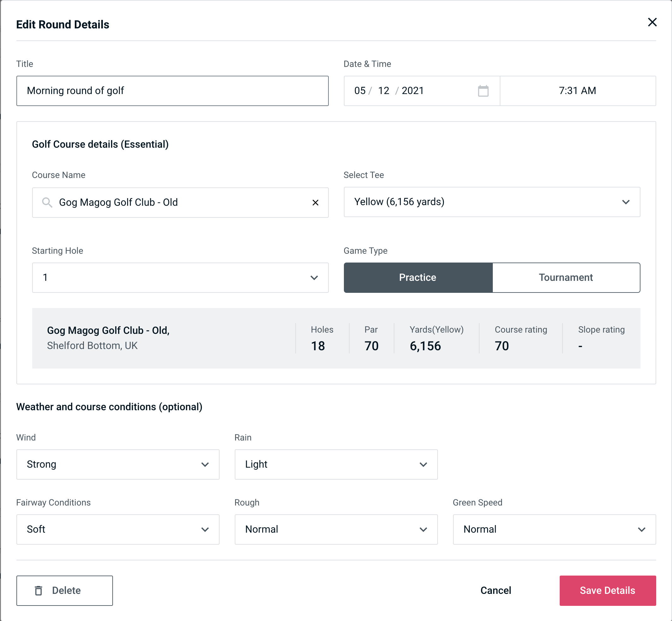Toggle to Practice game type
The height and width of the screenshot is (621, 672).
click(x=417, y=278)
